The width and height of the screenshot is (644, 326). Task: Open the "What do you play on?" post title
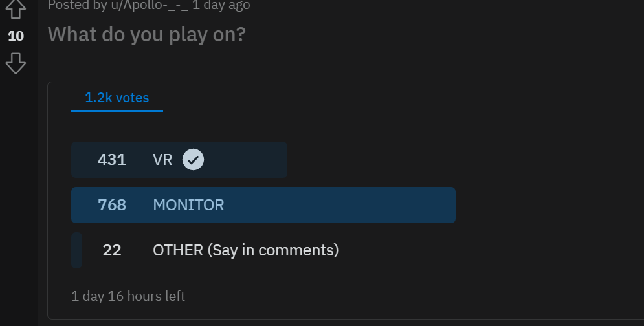(x=147, y=34)
